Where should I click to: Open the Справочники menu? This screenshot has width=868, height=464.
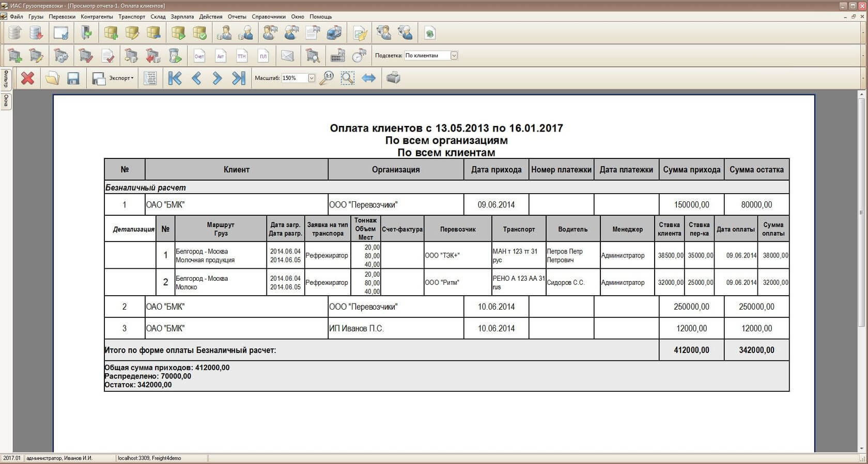[x=268, y=17]
